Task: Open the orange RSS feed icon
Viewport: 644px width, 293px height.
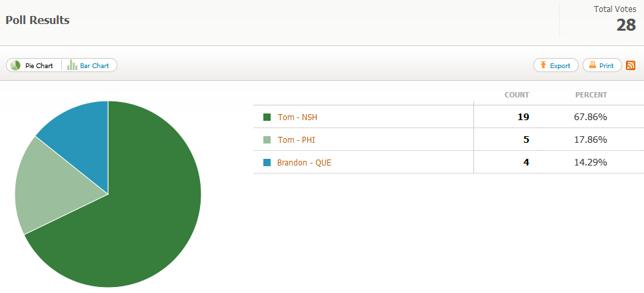Action: 631,65
